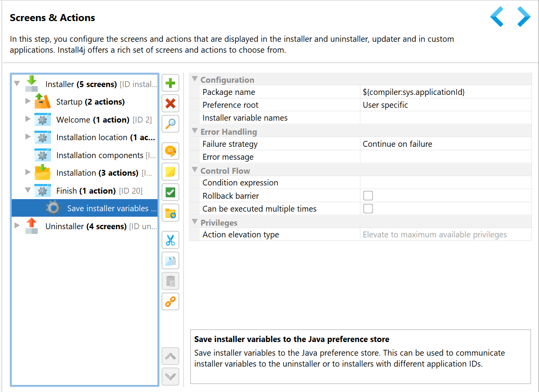
Task: Click the move down arrow button
Action: click(170, 376)
